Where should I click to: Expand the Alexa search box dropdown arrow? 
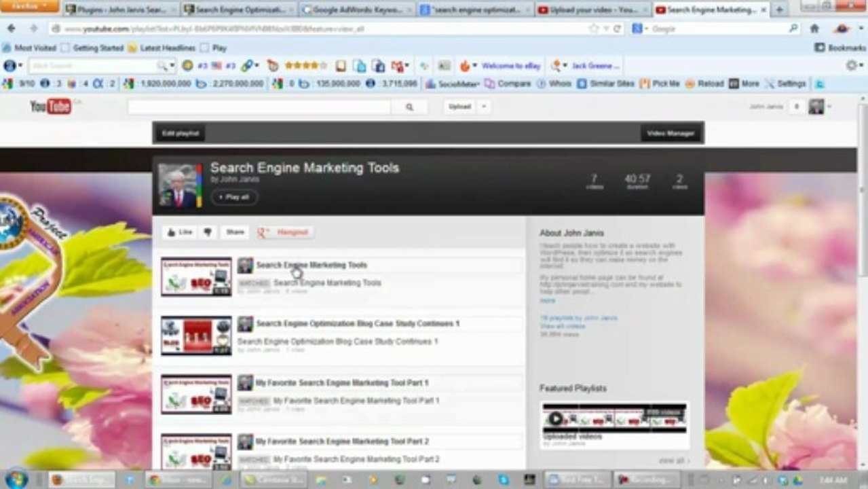pyautogui.click(x=170, y=66)
